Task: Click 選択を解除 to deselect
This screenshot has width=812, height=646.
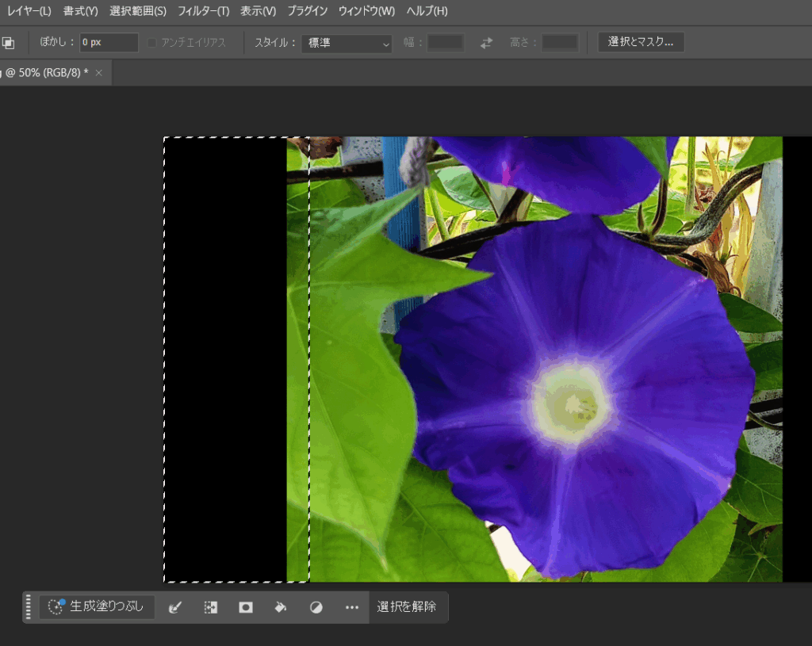Action: [x=406, y=607]
